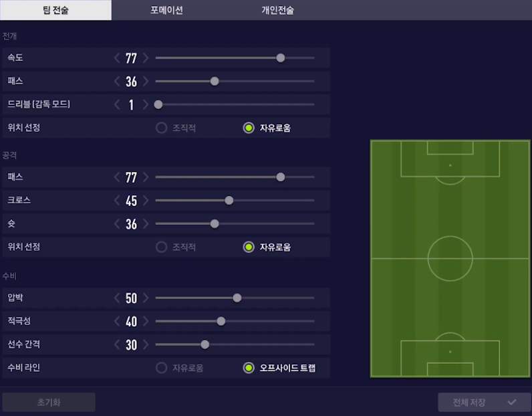Decrease 압박 value with left arrow
532x416 pixels.
tap(117, 298)
